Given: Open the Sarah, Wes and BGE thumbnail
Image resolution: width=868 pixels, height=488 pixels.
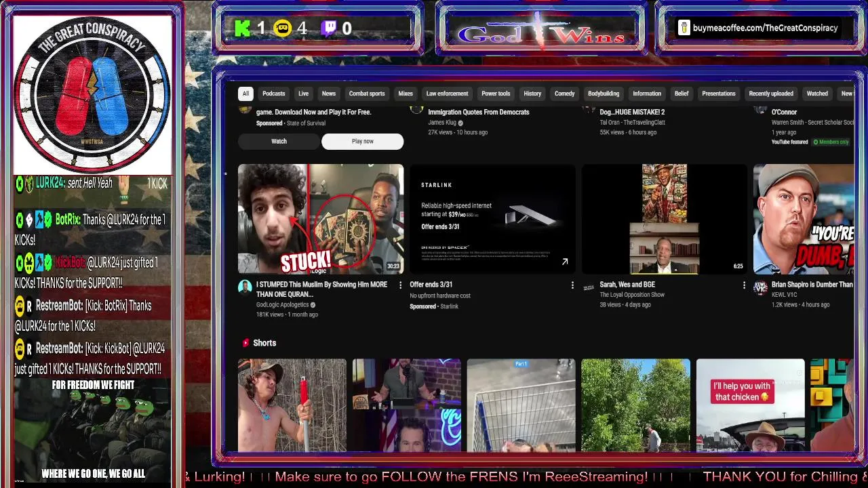Looking at the screenshot, I should click(x=664, y=218).
